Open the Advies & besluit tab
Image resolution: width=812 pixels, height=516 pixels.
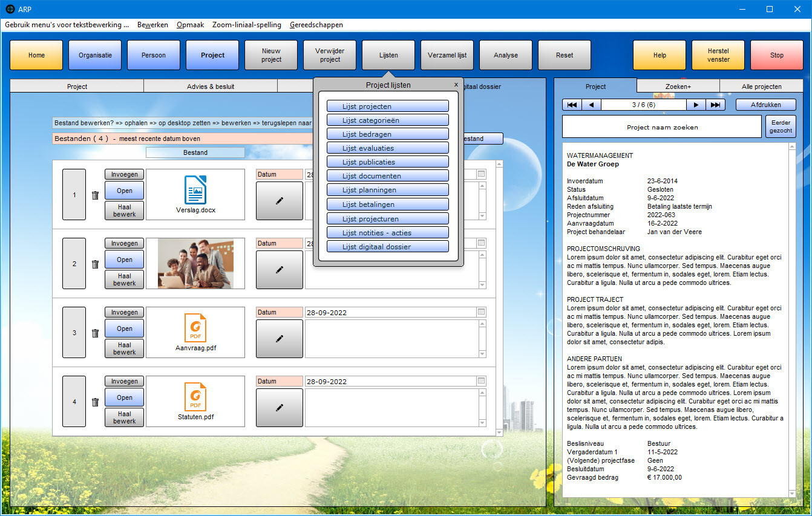(x=210, y=87)
